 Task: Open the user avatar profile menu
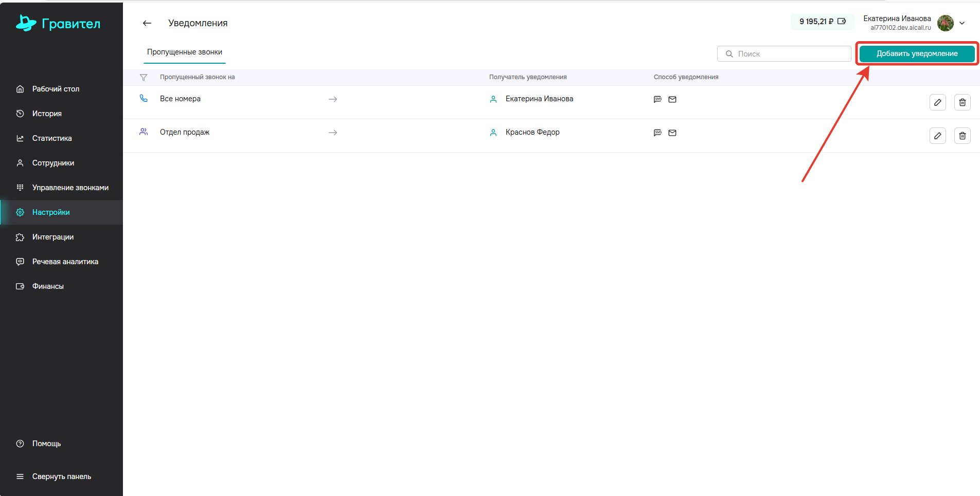[x=945, y=23]
